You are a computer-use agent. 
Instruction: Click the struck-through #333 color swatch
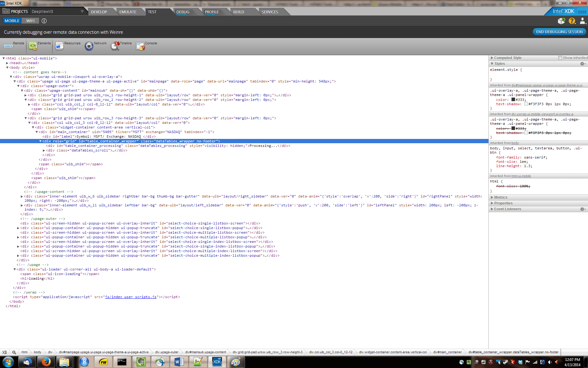click(513, 128)
